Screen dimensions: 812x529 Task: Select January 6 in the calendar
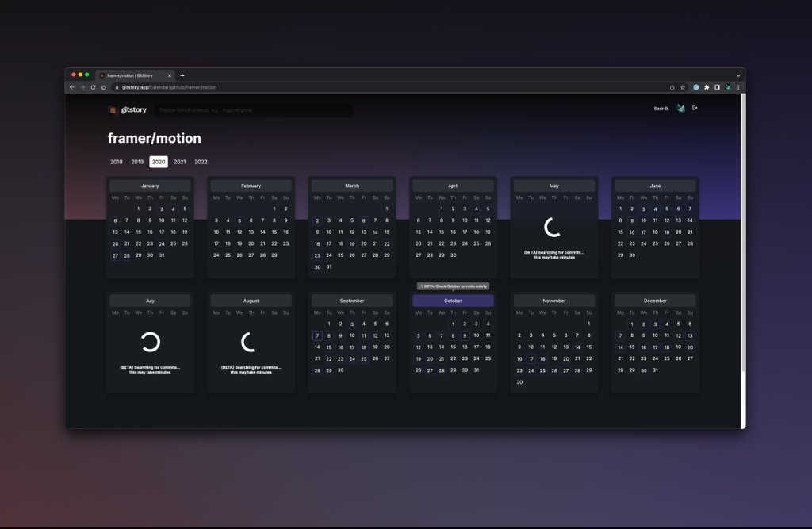[115, 220]
